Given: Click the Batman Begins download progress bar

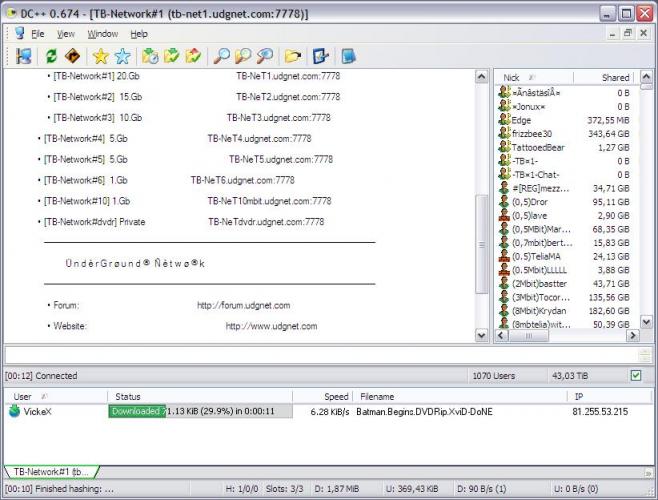Looking at the screenshot, I should click(200, 411).
